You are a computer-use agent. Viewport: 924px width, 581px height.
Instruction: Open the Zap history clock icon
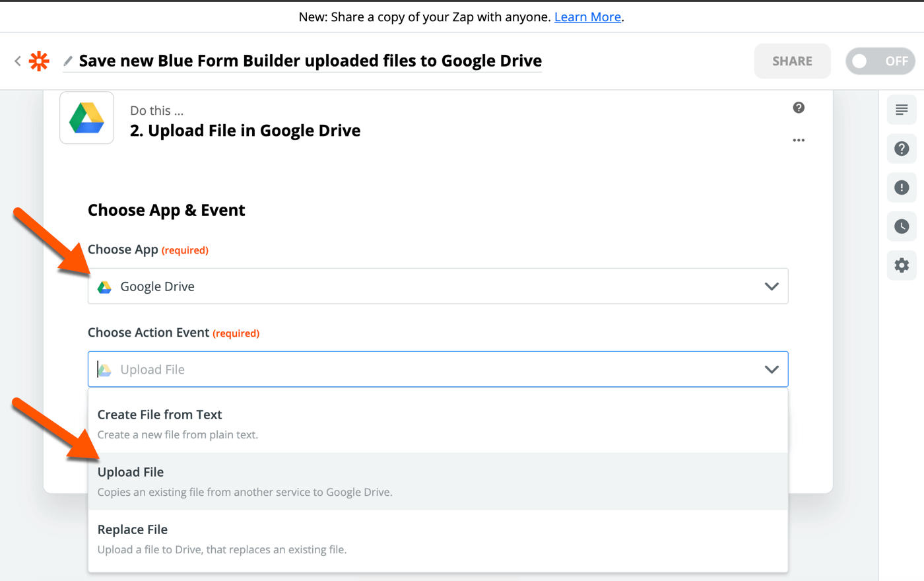click(902, 226)
